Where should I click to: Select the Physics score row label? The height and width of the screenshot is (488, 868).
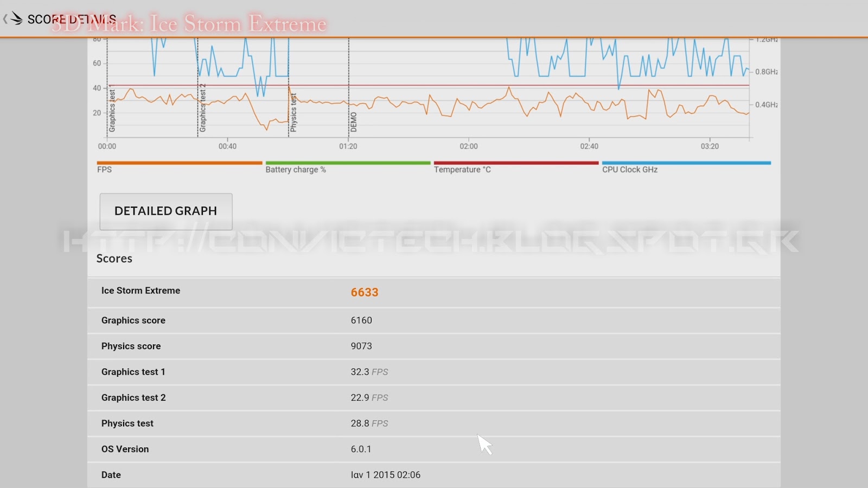(x=131, y=346)
